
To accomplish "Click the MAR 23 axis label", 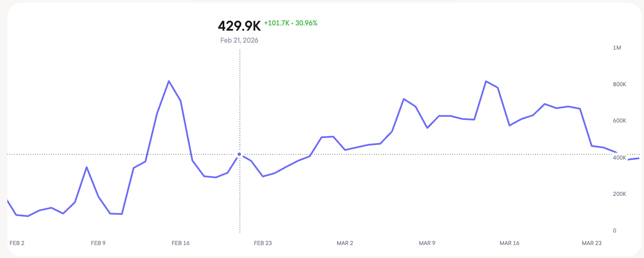I will coord(592,243).
